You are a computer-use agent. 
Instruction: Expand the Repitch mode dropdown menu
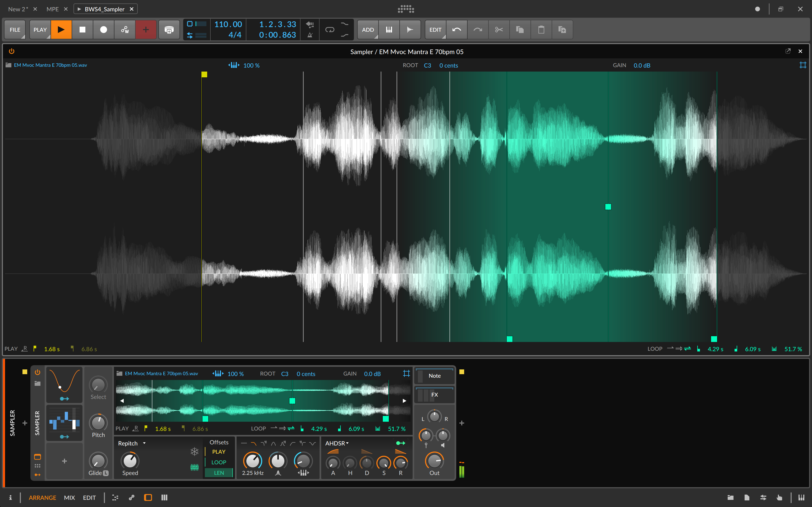(x=131, y=443)
